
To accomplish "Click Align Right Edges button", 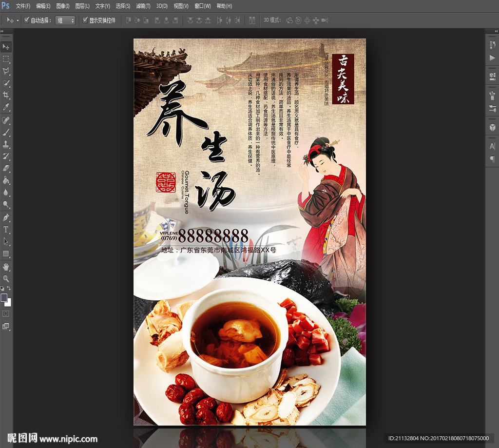I will pyautogui.click(x=175, y=20).
